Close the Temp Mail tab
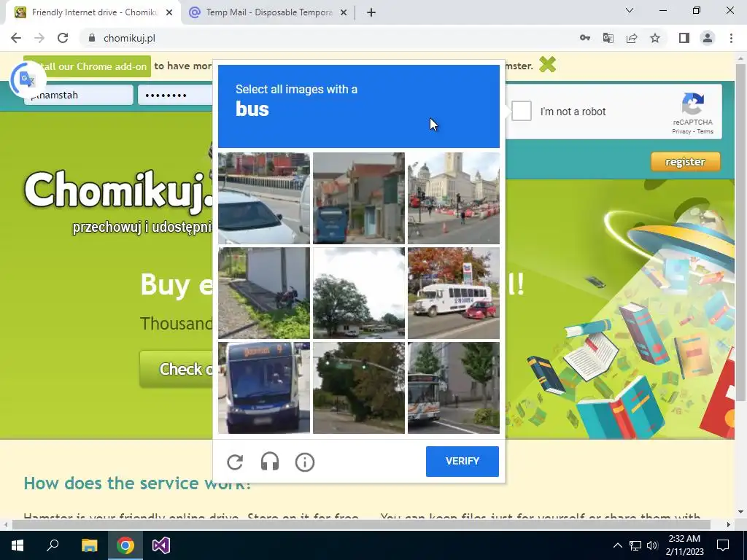 coord(344,12)
